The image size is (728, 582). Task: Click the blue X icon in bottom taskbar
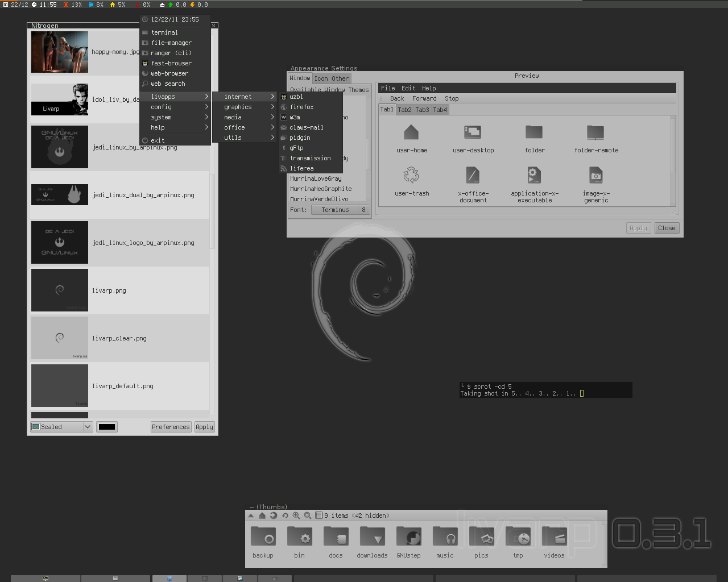point(169,579)
